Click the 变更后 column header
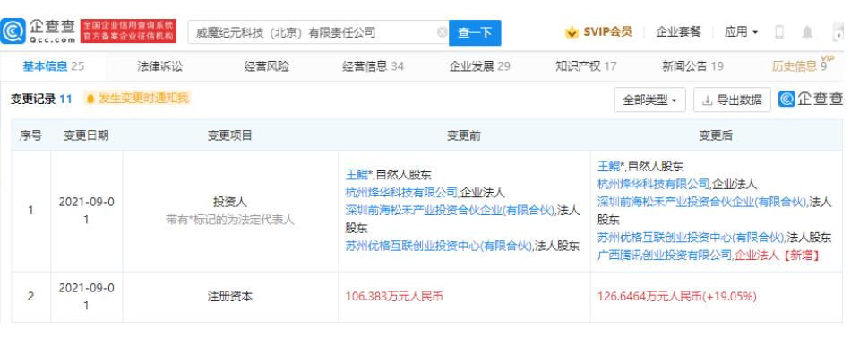 click(716, 135)
